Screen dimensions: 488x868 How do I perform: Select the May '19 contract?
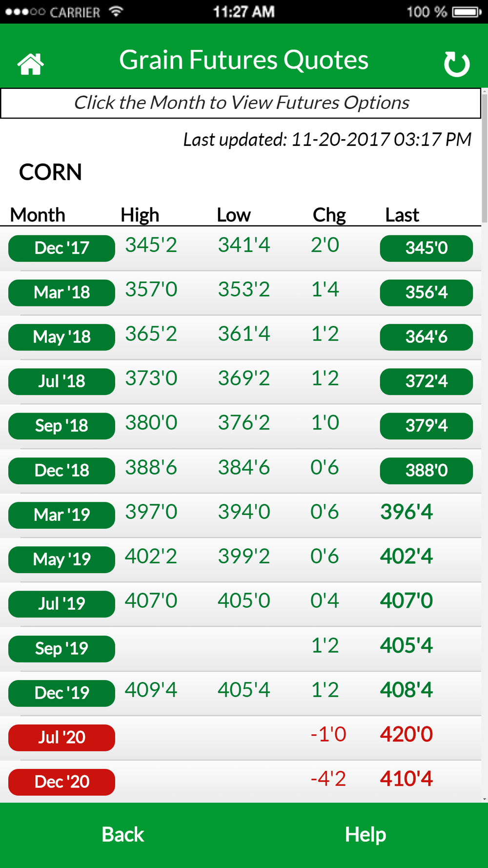point(61,559)
